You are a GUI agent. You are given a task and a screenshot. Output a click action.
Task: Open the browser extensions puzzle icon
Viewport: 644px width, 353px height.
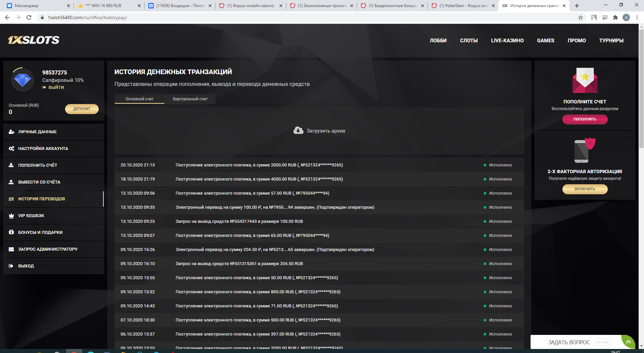pyautogui.click(x=615, y=17)
